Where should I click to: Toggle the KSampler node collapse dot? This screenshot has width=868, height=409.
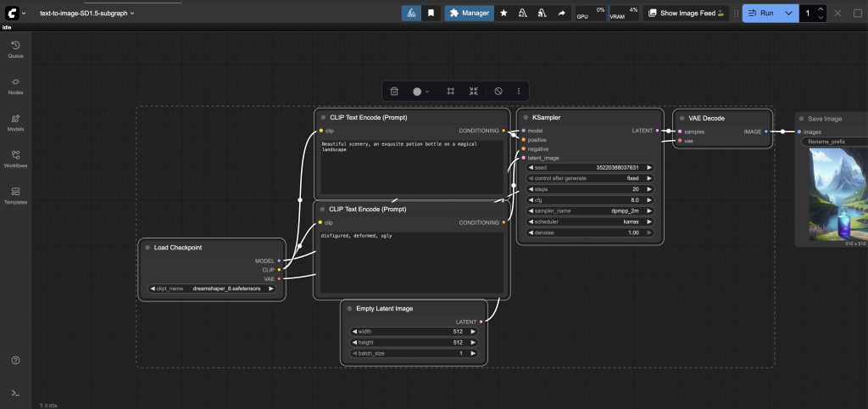pyautogui.click(x=526, y=118)
